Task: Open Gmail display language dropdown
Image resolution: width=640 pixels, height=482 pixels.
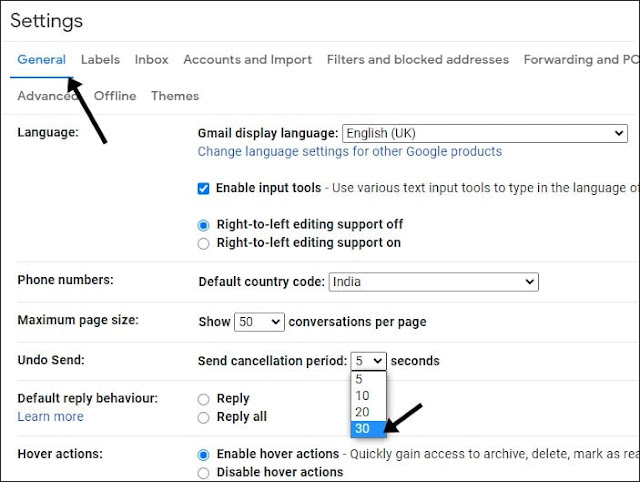Action: 485,133
